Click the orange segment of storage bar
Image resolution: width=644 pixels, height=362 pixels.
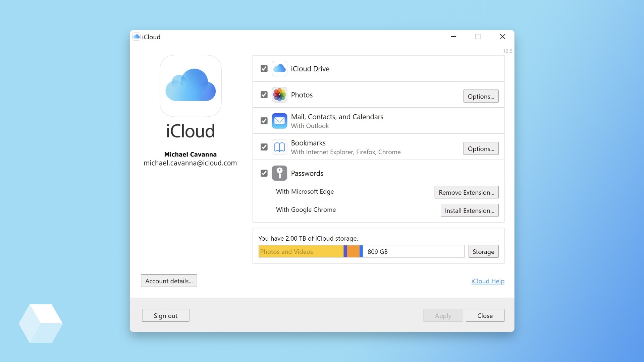pyautogui.click(x=353, y=251)
